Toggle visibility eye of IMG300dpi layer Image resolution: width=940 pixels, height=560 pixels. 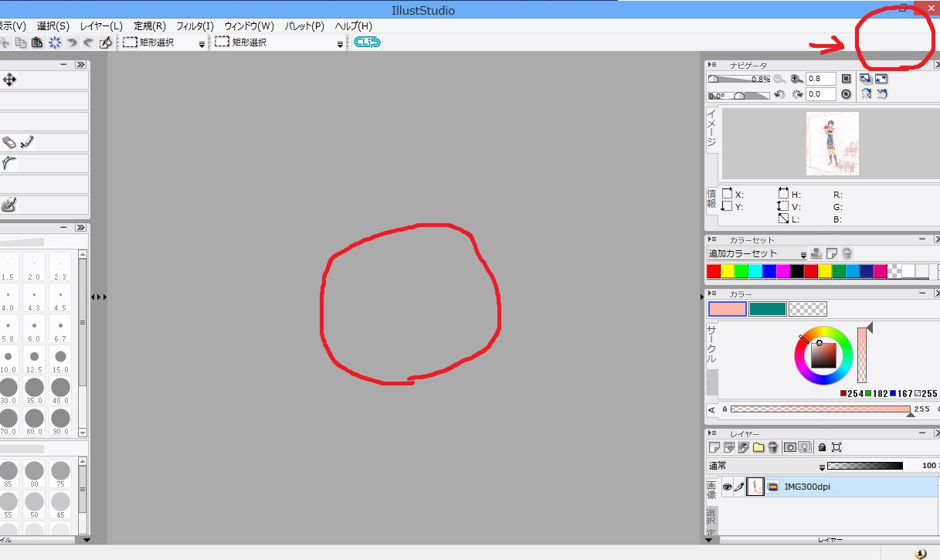727,487
